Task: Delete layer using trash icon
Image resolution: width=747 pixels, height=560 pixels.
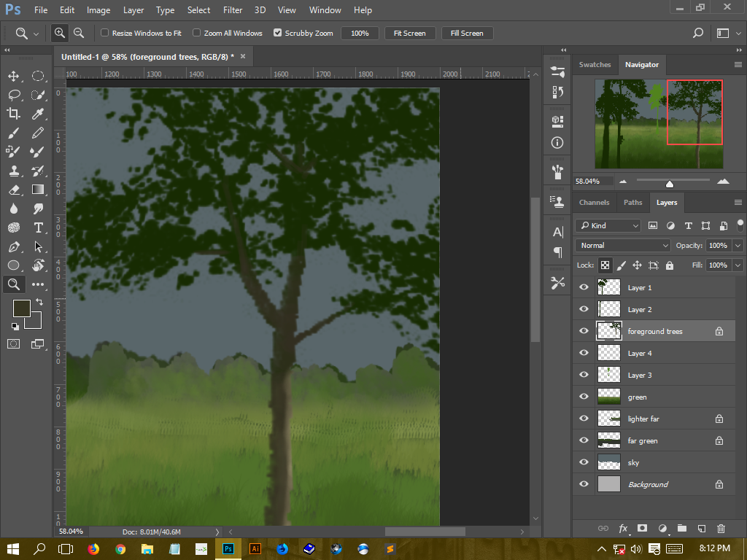Action: tap(721, 528)
